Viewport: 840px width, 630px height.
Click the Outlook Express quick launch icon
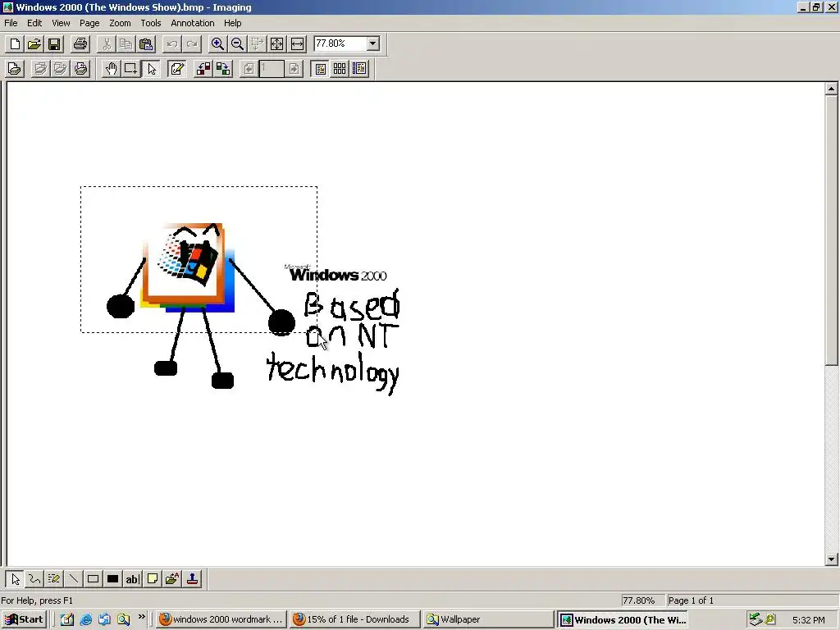[104, 620]
